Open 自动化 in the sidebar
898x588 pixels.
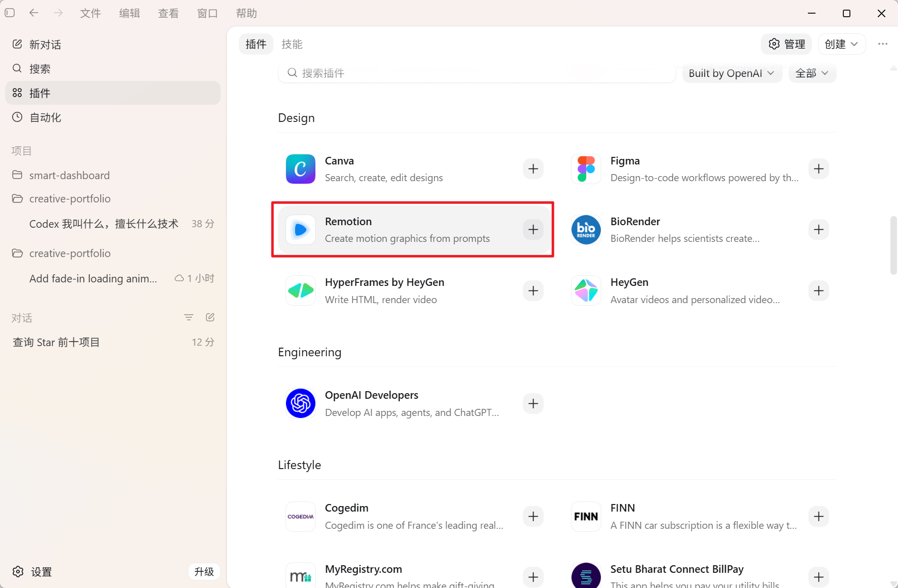[113, 117]
